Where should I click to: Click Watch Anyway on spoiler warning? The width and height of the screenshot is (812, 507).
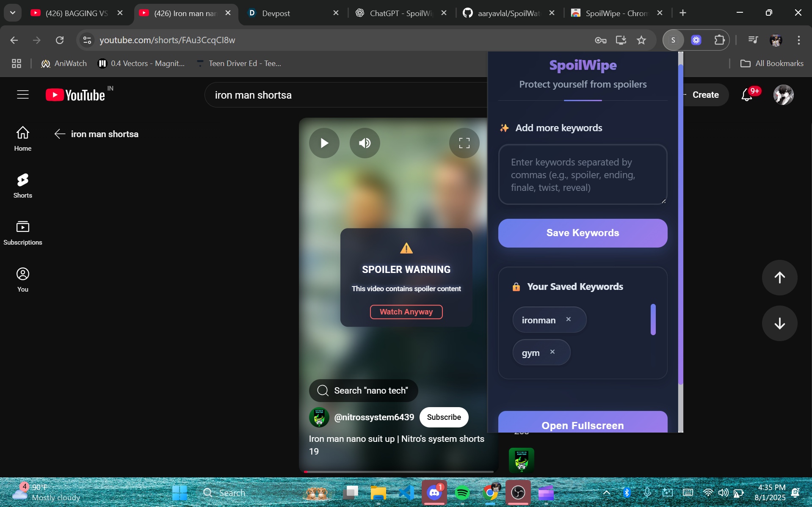pyautogui.click(x=406, y=312)
